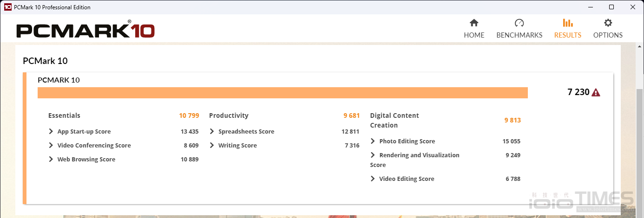Click the Essentials score 10 799
The height and width of the screenshot is (218, 644).
point(189,115)
